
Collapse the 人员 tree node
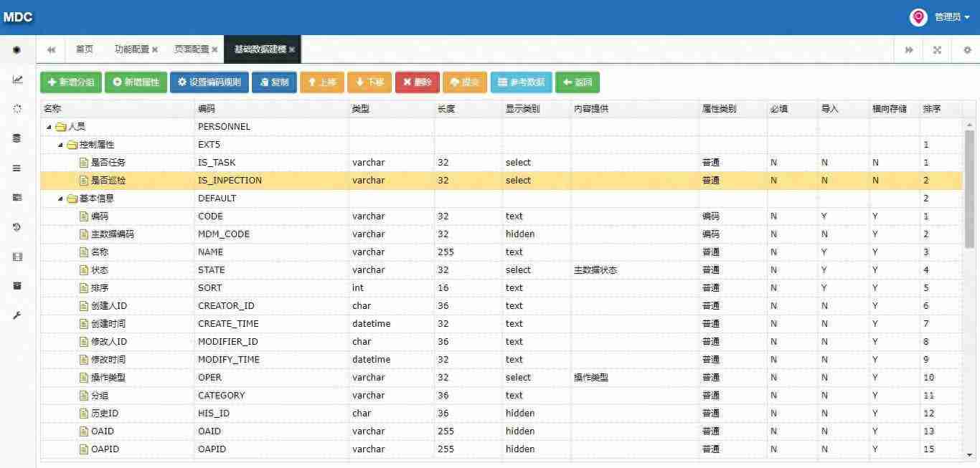coord(49,127)
